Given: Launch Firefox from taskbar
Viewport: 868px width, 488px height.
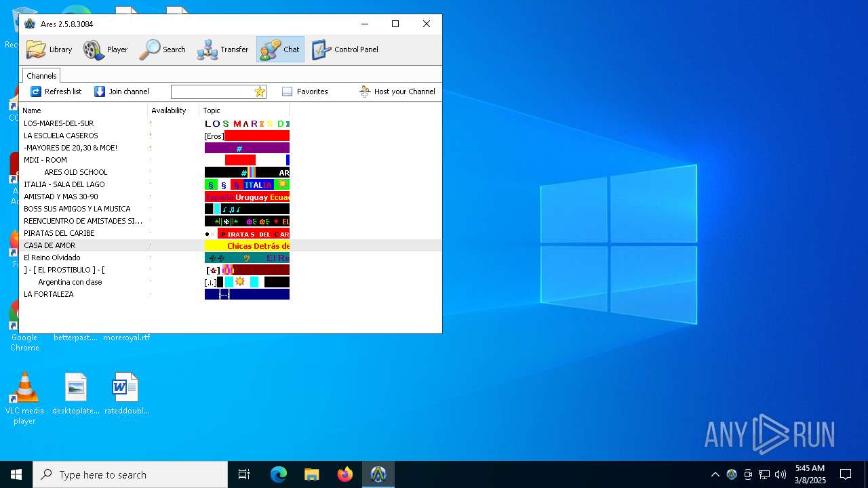Looking at the screenshot, I should pyautogui.click(x=345, y=474).
